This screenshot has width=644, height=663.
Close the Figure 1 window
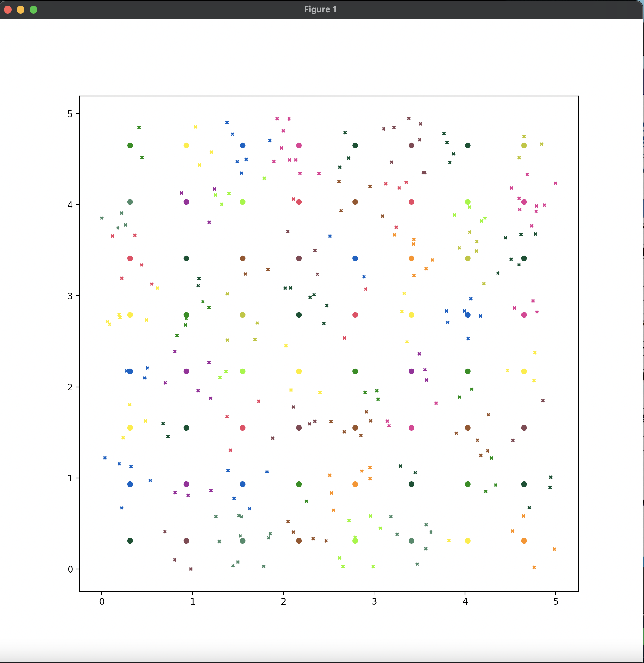click(x=8, y=9)
